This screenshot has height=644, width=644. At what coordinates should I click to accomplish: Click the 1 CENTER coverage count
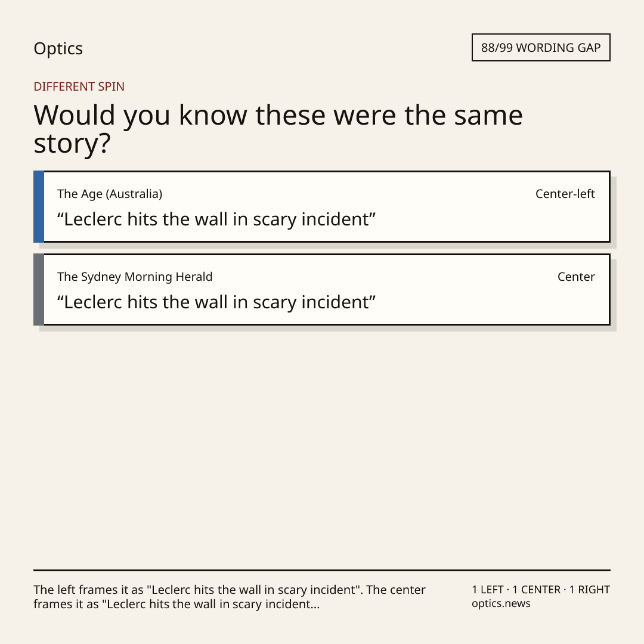point(536,590)
